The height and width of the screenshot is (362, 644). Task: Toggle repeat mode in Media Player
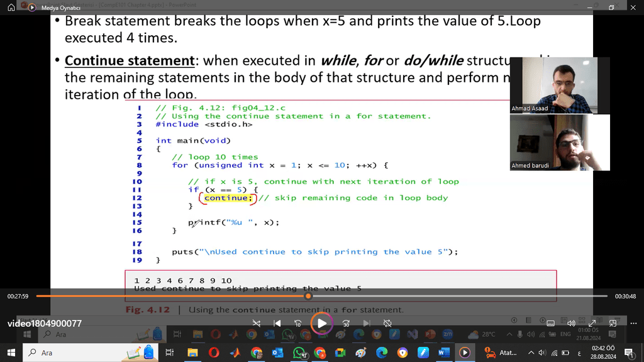pyautogui.click(x=387, y=324)
